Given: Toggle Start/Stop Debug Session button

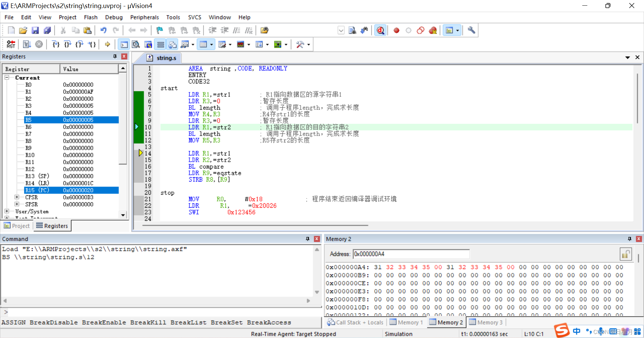Looking at the screenshot, I should [x=380, y=30].
